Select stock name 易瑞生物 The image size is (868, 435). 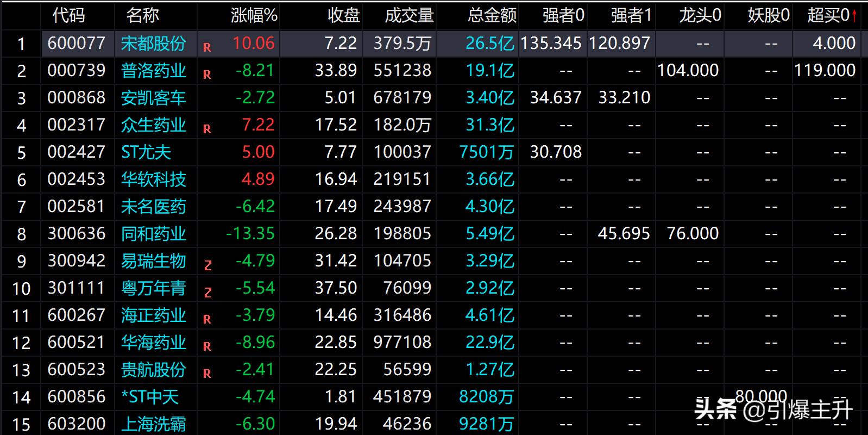click(x=154, y=261)
